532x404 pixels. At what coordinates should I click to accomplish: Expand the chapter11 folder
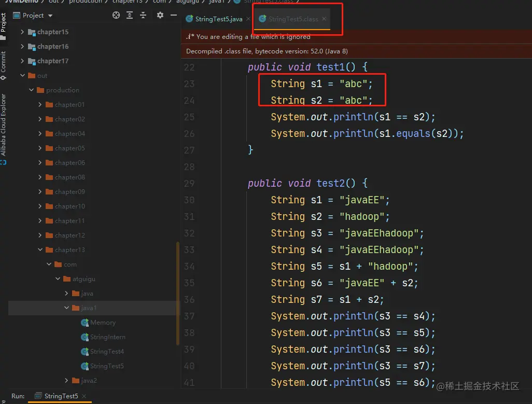pos(40,221)
